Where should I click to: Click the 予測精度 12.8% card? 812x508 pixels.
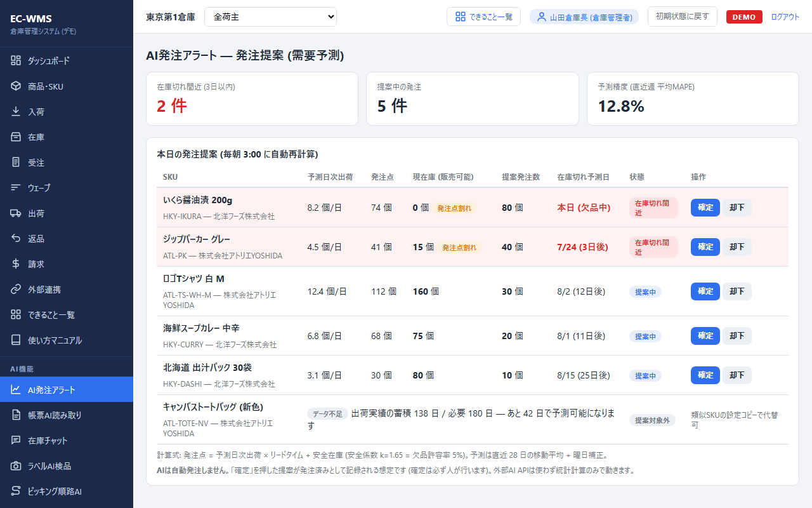point(693,98)
